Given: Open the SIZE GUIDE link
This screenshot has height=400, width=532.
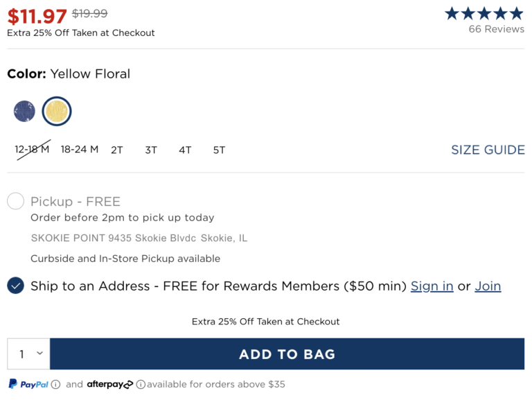Looking at the screenshot, I should coord(488,150).
